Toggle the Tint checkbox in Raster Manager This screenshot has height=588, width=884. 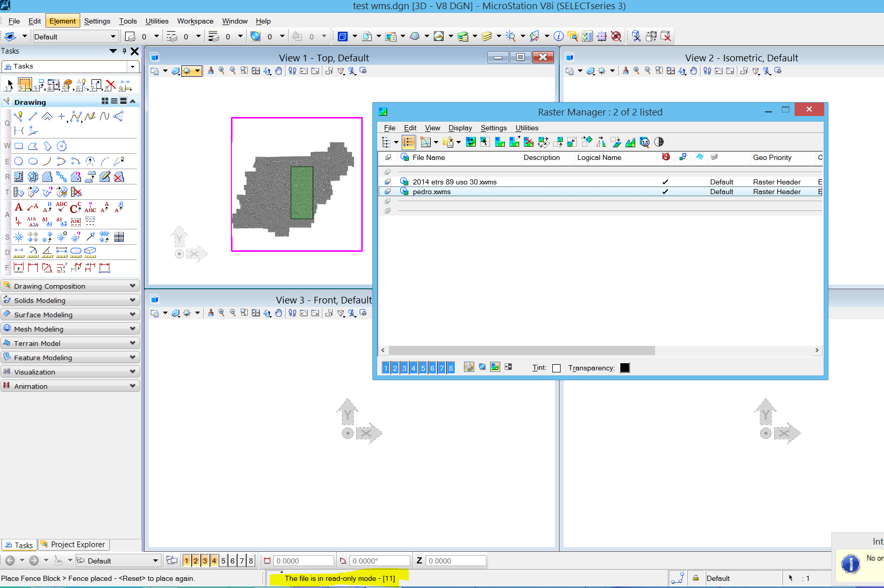(x=556, y=368)
